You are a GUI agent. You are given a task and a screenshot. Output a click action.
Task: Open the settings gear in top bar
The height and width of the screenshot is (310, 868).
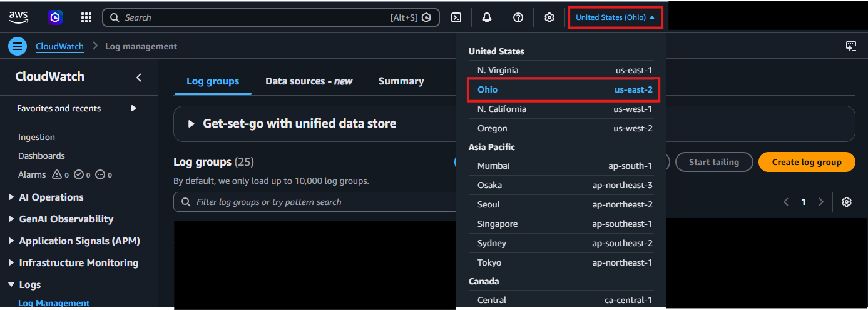549,17
